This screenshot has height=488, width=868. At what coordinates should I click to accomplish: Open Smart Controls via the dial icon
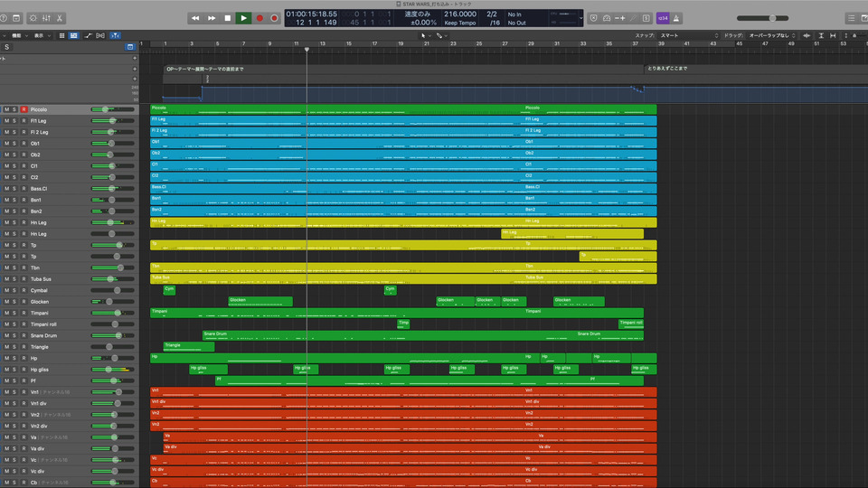coord(32,18)
